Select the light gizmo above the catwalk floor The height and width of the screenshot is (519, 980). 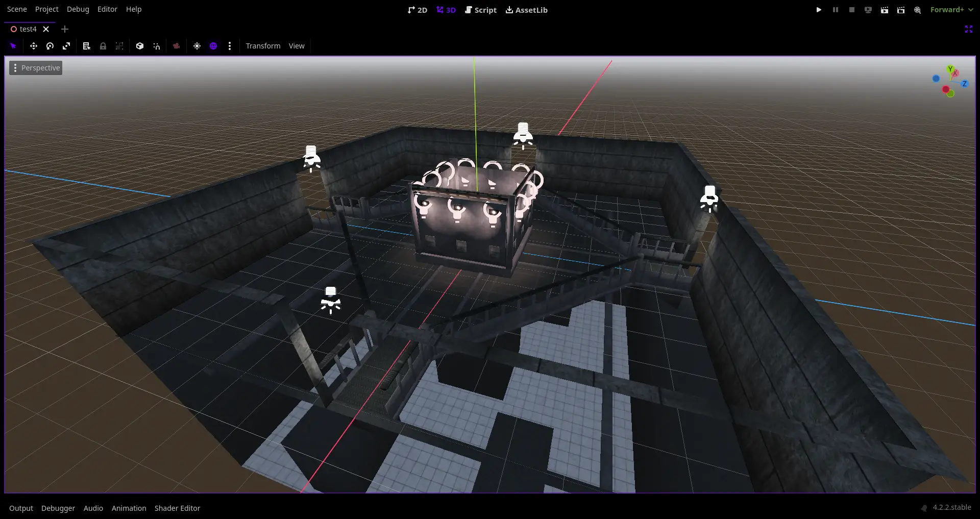tap(331, 300)
